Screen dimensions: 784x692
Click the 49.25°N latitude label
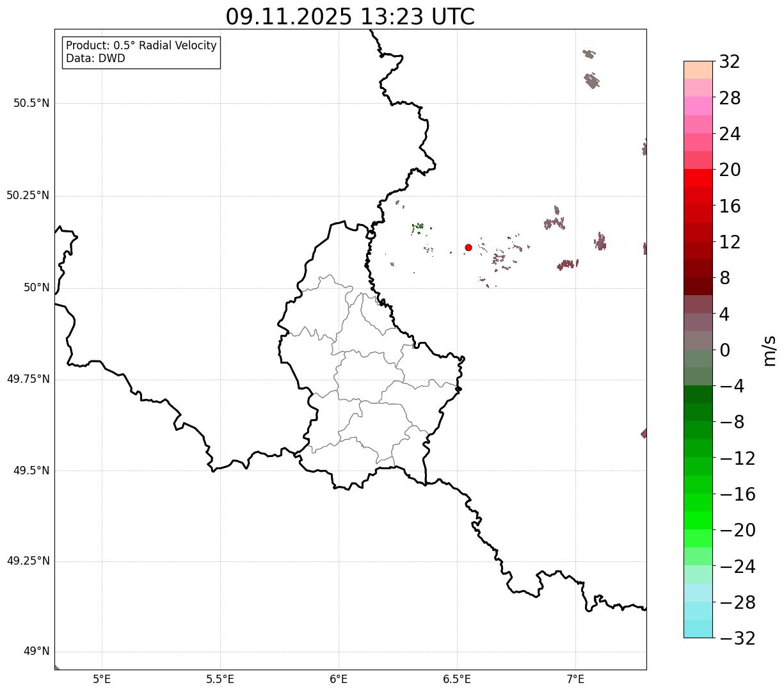coord(28,561)
